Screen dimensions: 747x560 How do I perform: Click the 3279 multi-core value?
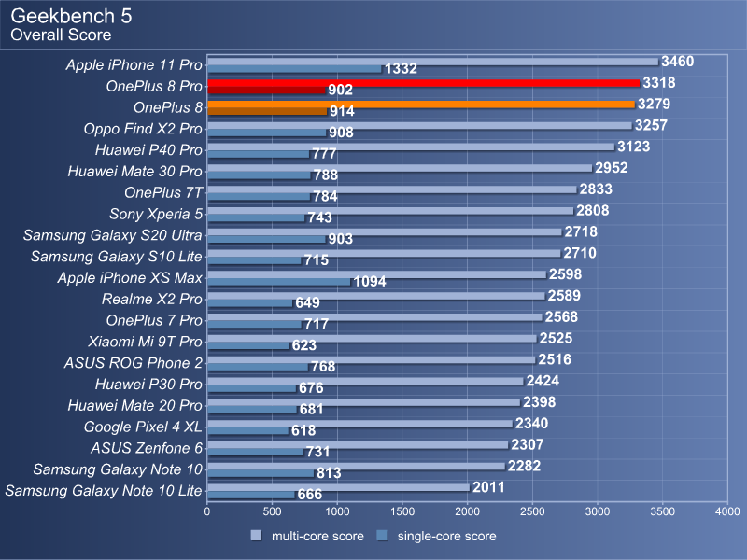tap(655, 104)
